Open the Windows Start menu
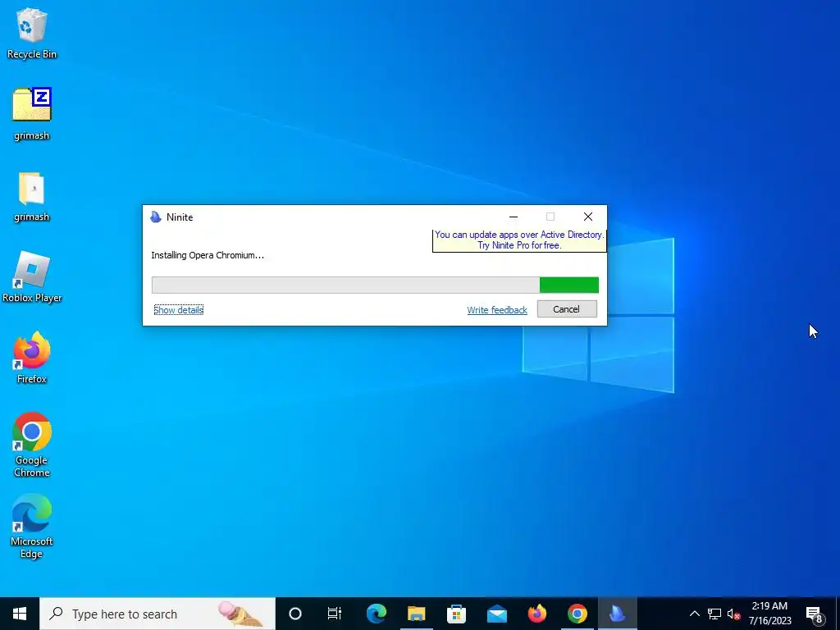 point(20,614)
